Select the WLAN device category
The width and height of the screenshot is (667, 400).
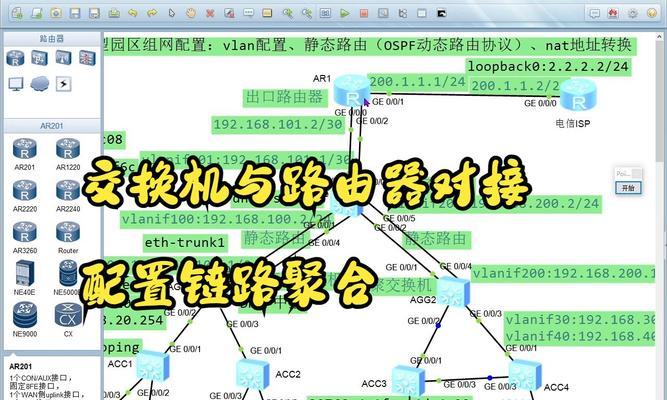click(63, 58)
